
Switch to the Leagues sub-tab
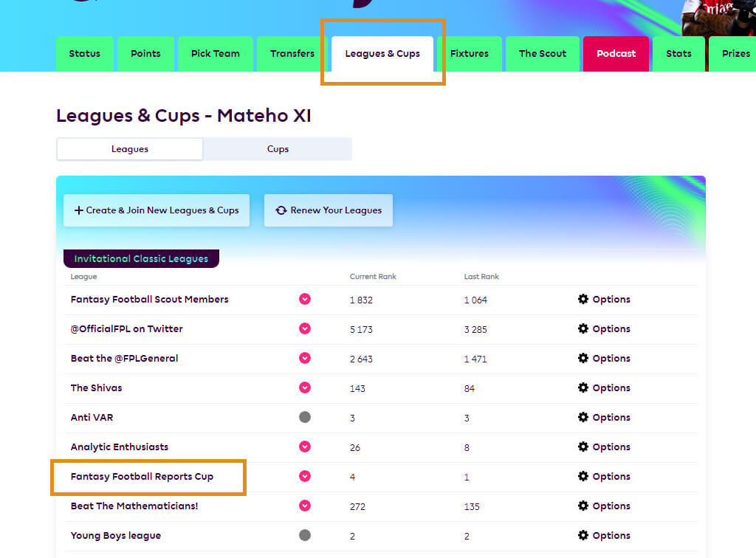130,149
